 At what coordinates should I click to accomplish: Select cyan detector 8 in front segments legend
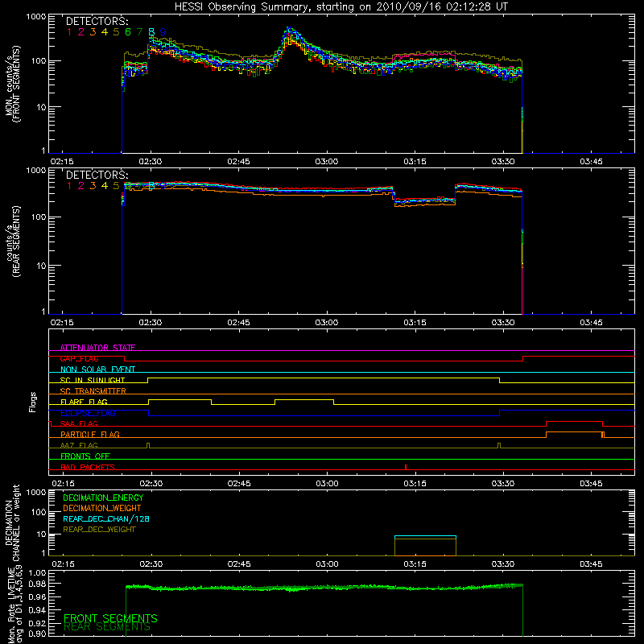click(151, 32)
